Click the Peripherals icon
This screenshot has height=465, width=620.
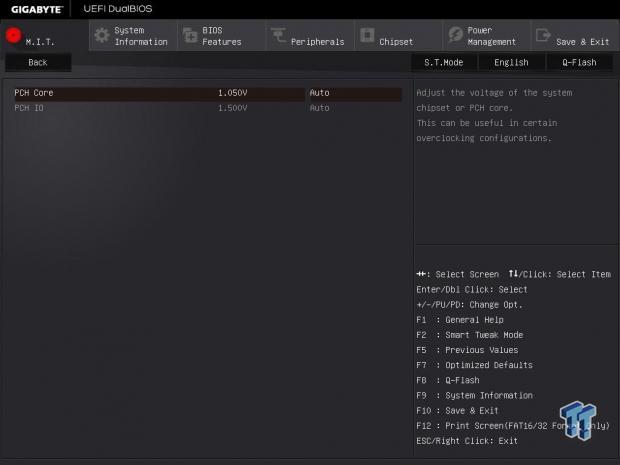[277, 36]
